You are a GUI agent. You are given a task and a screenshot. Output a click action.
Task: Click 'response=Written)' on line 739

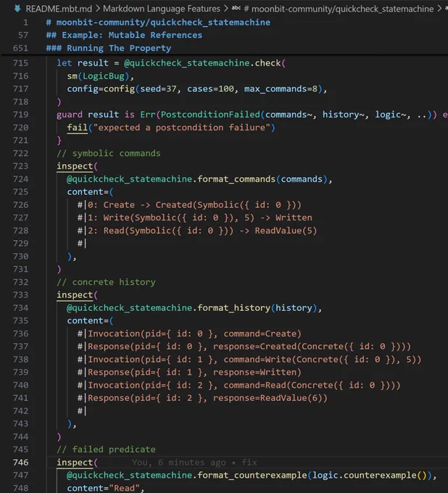click(x=257, y=373)
